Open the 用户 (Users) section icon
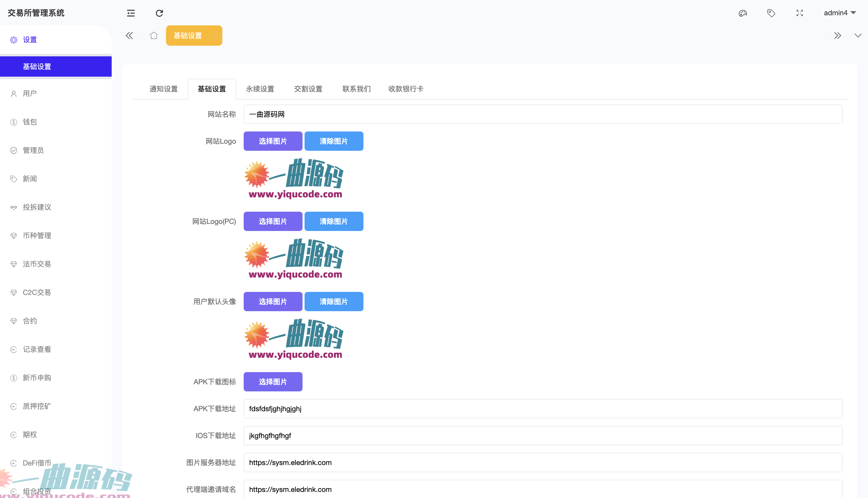 coord(14,93)
